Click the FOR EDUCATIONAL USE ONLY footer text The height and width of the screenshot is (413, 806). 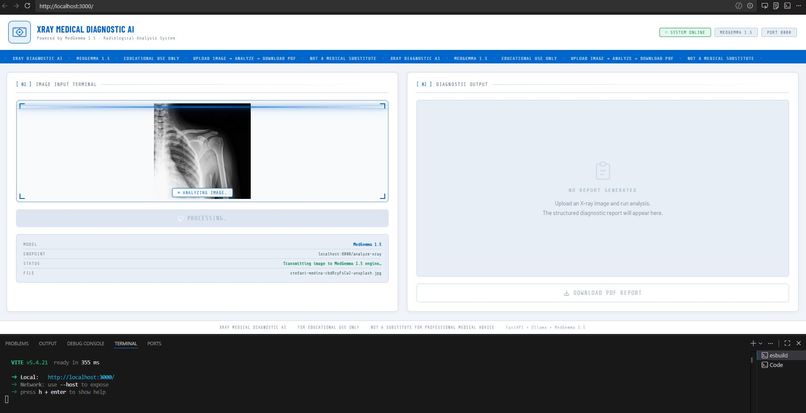328,327
